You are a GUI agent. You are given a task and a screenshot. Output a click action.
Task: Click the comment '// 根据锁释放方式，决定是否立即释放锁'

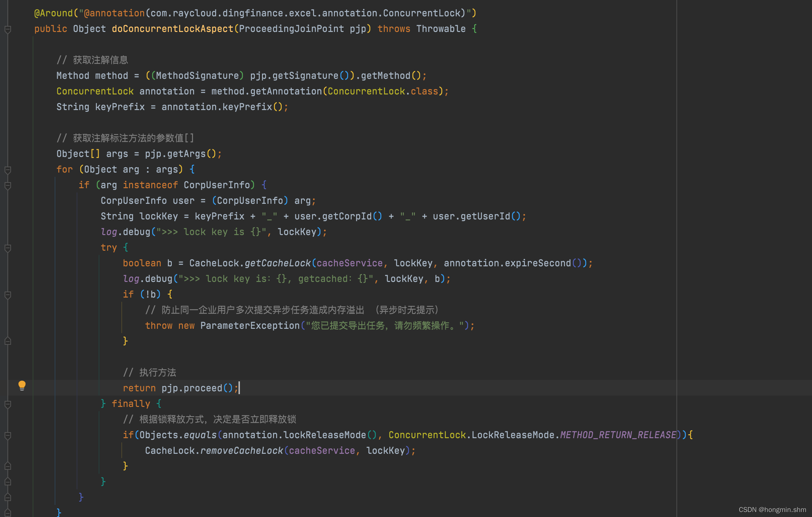point(209,419)
